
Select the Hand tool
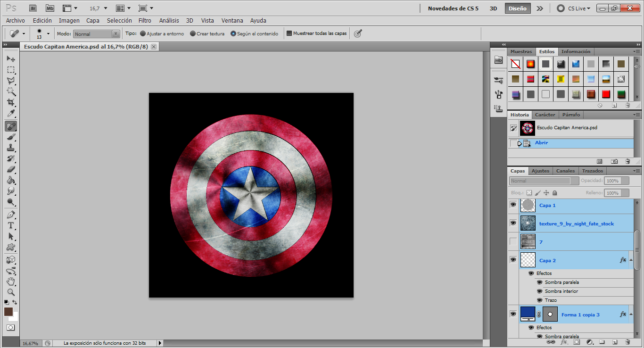point(11,282)
